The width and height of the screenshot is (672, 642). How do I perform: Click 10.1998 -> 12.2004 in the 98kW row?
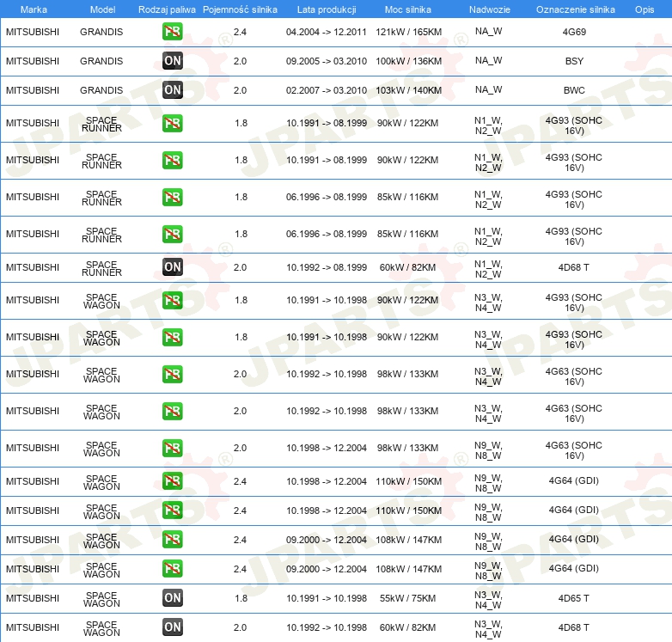coord(327,448)
